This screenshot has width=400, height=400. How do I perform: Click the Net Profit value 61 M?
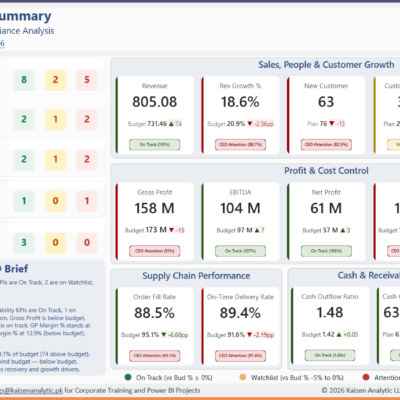[326, 208]
